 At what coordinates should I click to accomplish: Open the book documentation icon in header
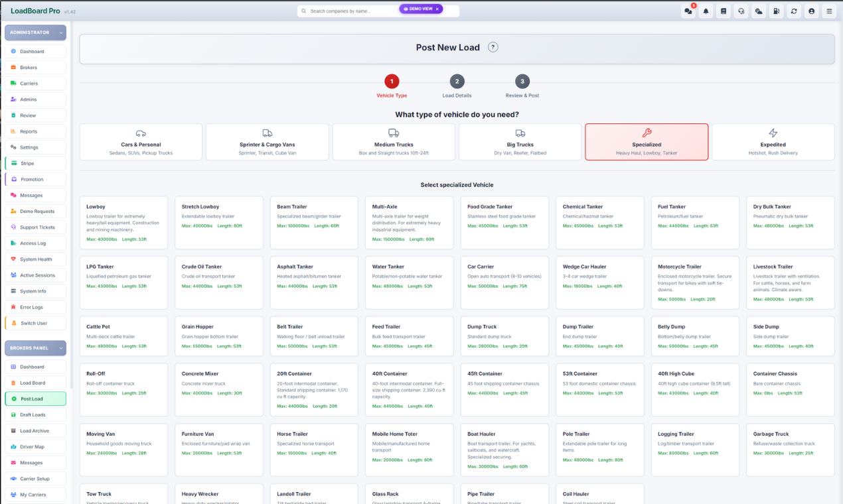click(x=724, y=11)
